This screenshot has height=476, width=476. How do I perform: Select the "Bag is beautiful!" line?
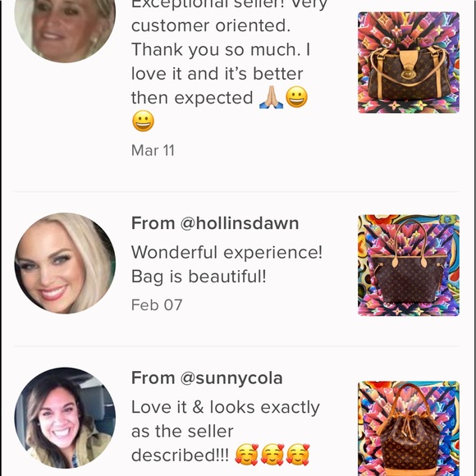pos(199,277)
